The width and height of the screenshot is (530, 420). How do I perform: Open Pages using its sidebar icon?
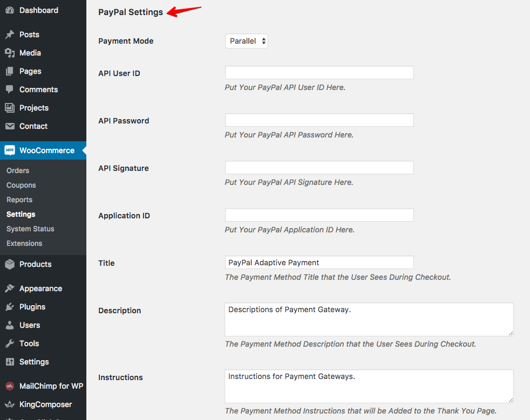pyautogui.click(x=10, y=71)
